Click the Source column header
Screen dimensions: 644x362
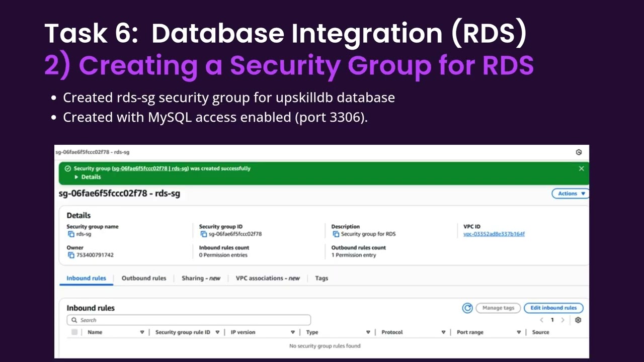point(541,332)
